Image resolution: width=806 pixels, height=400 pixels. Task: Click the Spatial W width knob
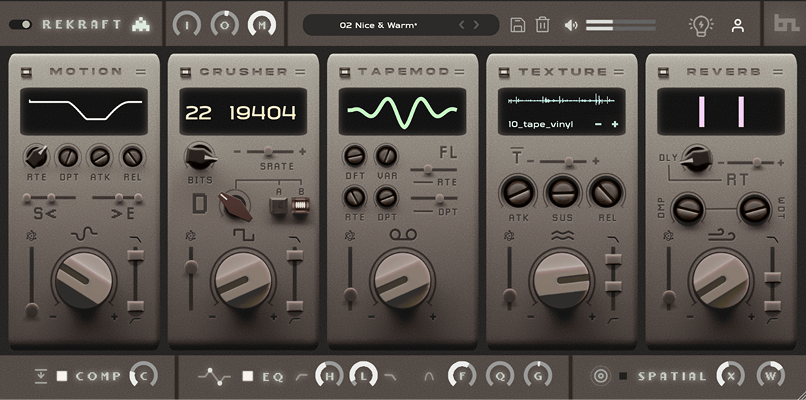pyautogui.click(x=771, y=376)
